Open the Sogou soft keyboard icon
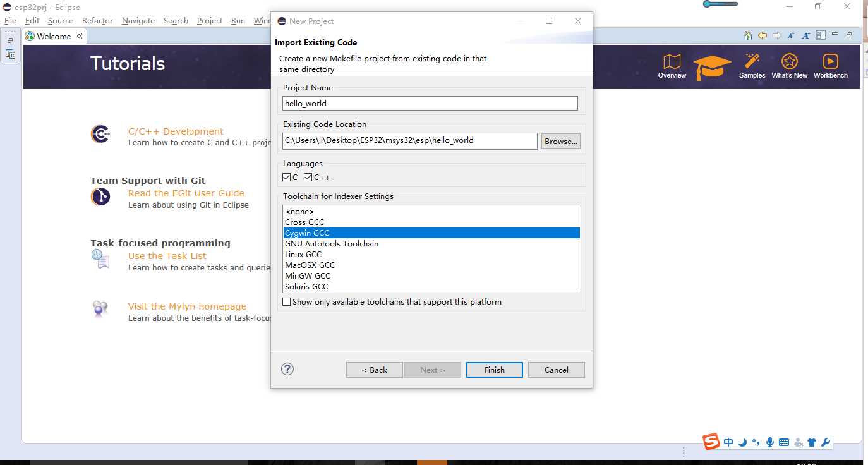This screenshot has width=868, height=465. [x=784, y=442]
